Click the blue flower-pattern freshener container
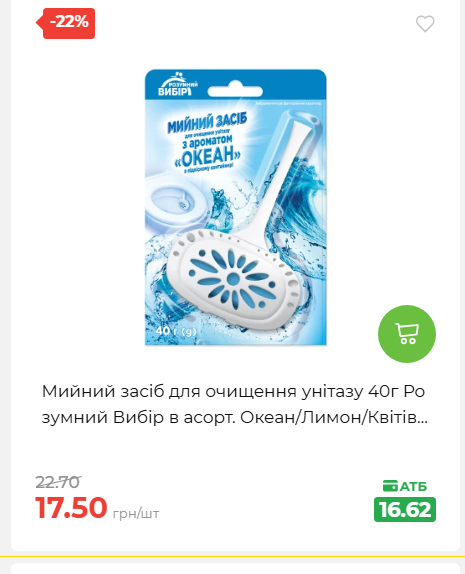Image resolution: width=465 pixels, height=574 pixels. click(235, 280)
